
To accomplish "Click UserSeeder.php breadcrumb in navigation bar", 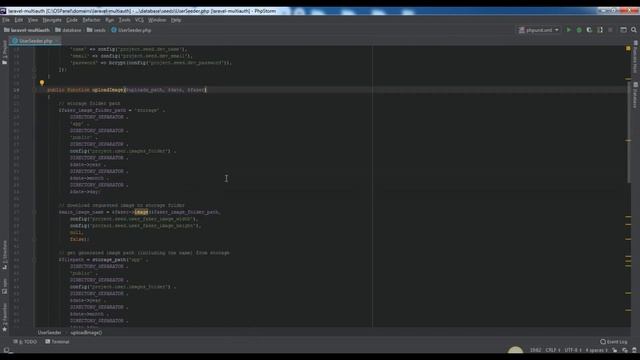I will (131, 30).
